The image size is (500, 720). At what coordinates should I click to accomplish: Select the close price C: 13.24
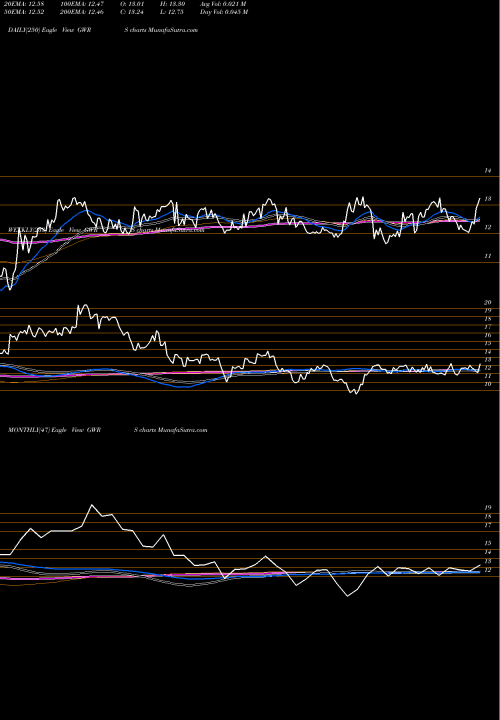pos(132,12)
